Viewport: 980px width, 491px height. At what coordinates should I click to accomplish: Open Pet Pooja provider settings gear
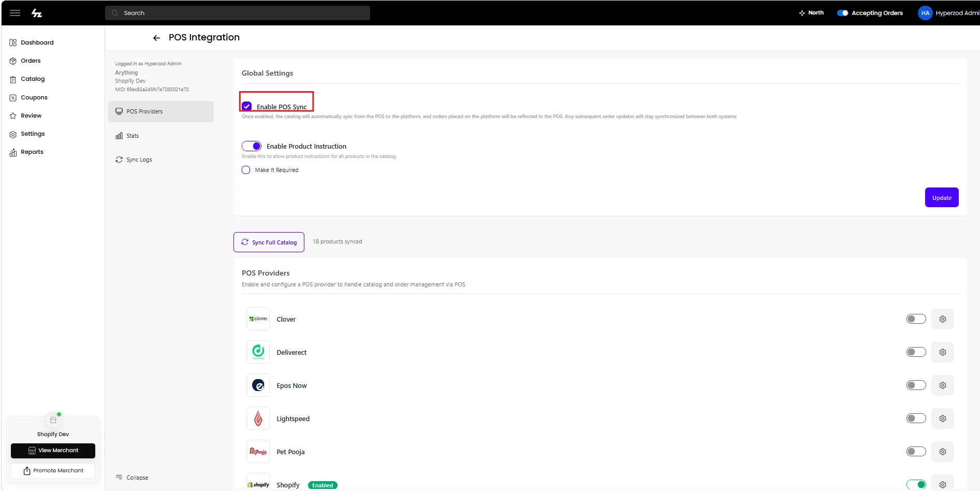tap(942, 452)
